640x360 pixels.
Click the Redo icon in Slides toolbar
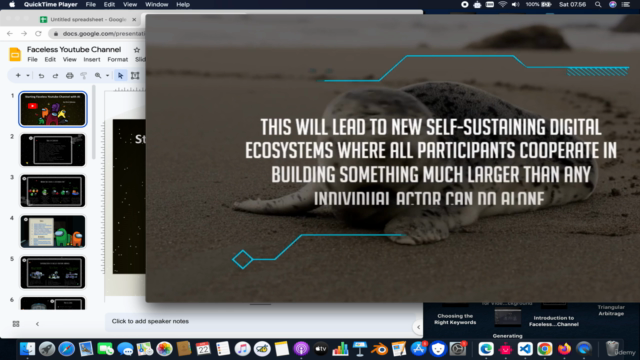(55, 76)
